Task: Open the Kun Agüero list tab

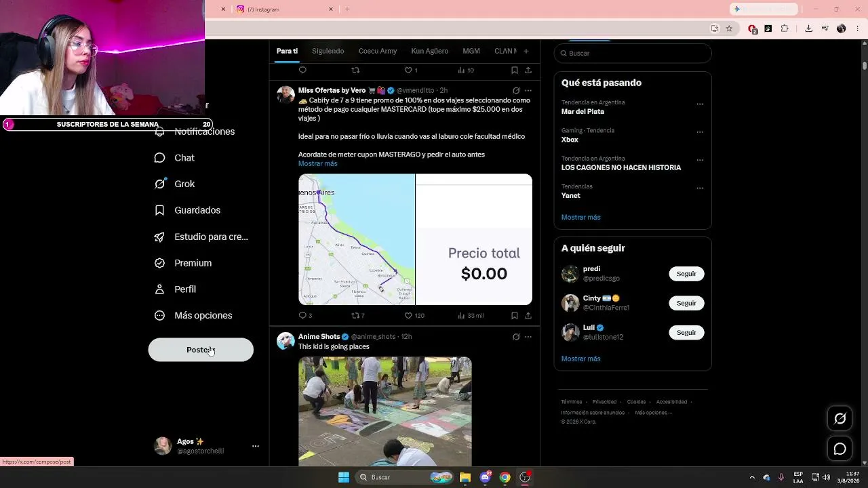Action: 429,51
